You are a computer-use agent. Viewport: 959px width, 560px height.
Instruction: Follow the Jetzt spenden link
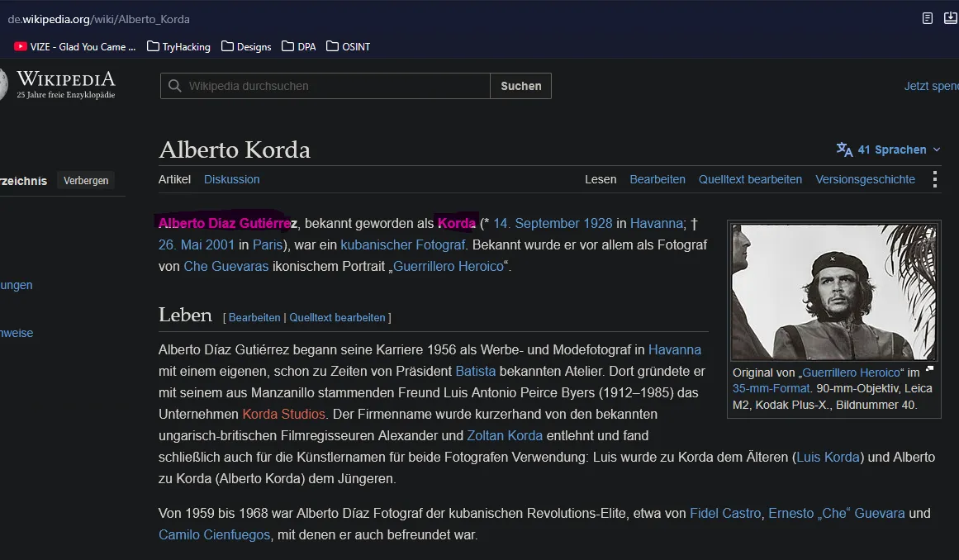click(x=932, y=86)
